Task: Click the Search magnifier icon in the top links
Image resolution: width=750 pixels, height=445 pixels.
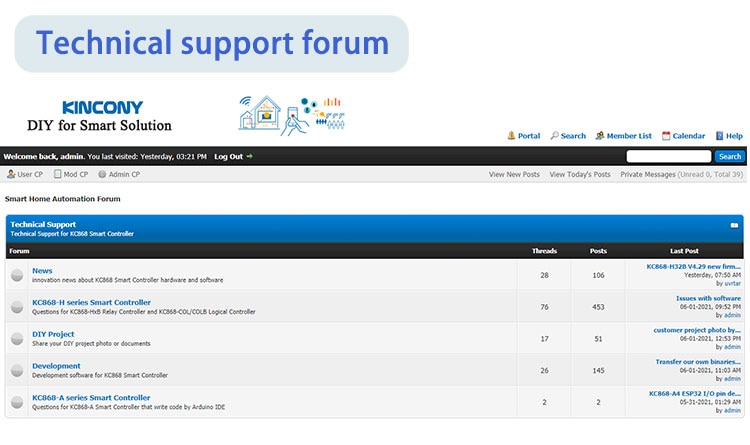Action: [x=554, y=135]
